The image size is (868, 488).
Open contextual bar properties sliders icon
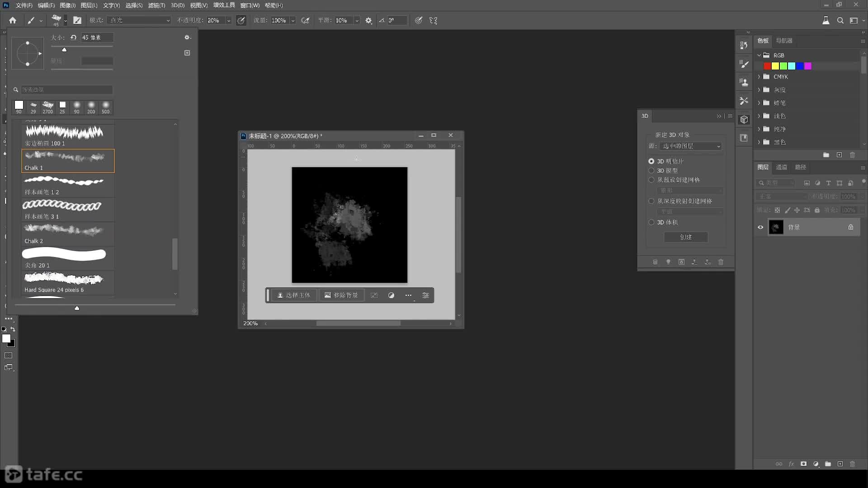[x=425, y=295]
